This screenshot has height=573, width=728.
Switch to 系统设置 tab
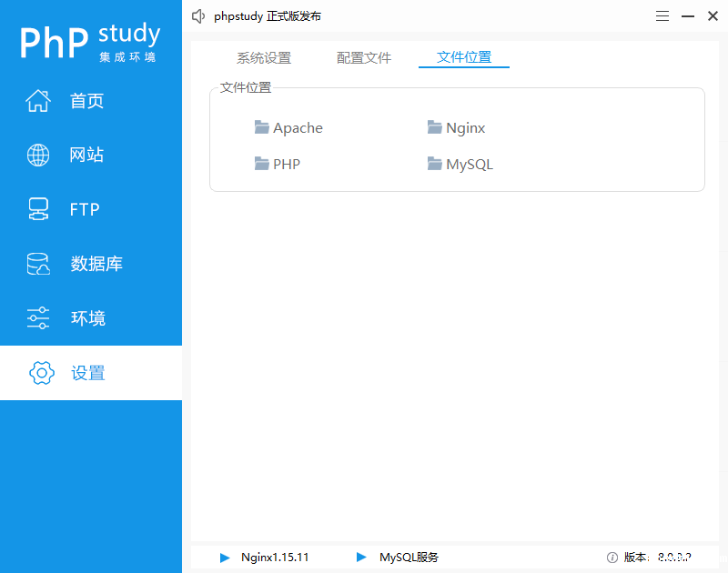pyautogui.click(x=264, y=57)
